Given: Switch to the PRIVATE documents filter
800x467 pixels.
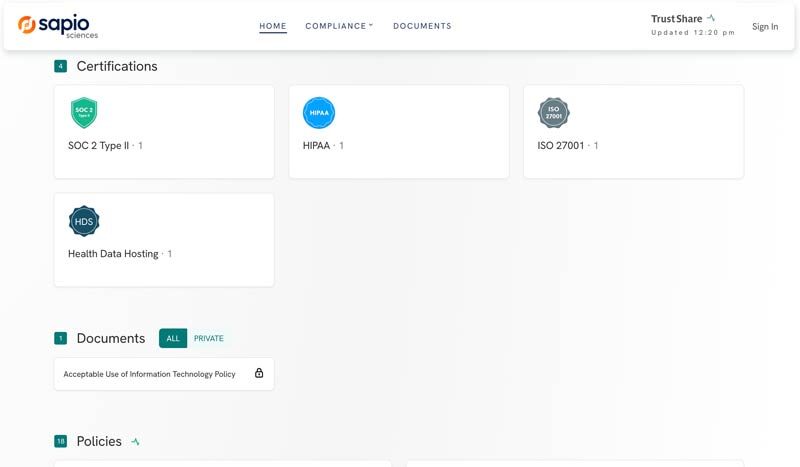Looking at the screenshot, I should [x=209, y=338].
